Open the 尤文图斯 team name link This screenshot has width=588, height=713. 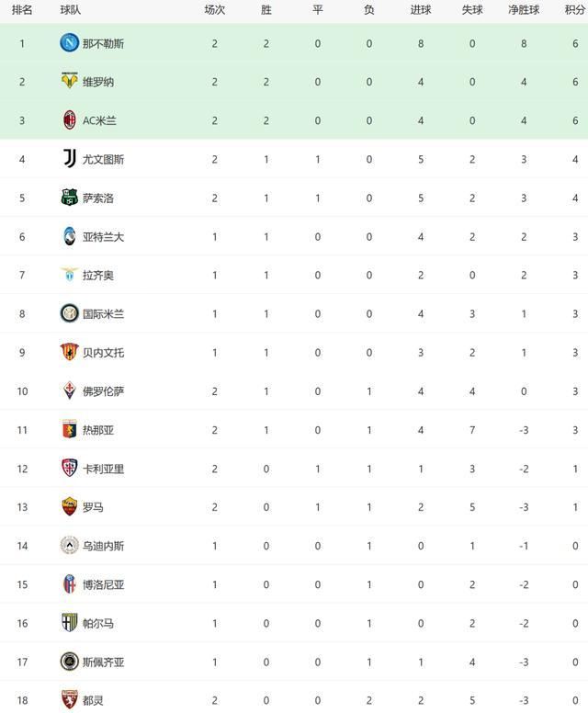103,159
